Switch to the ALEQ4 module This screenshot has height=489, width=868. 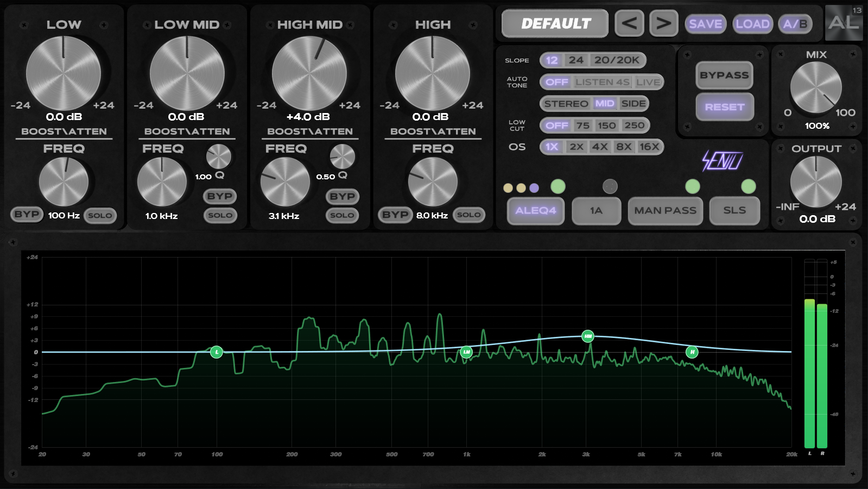point(536,211)
